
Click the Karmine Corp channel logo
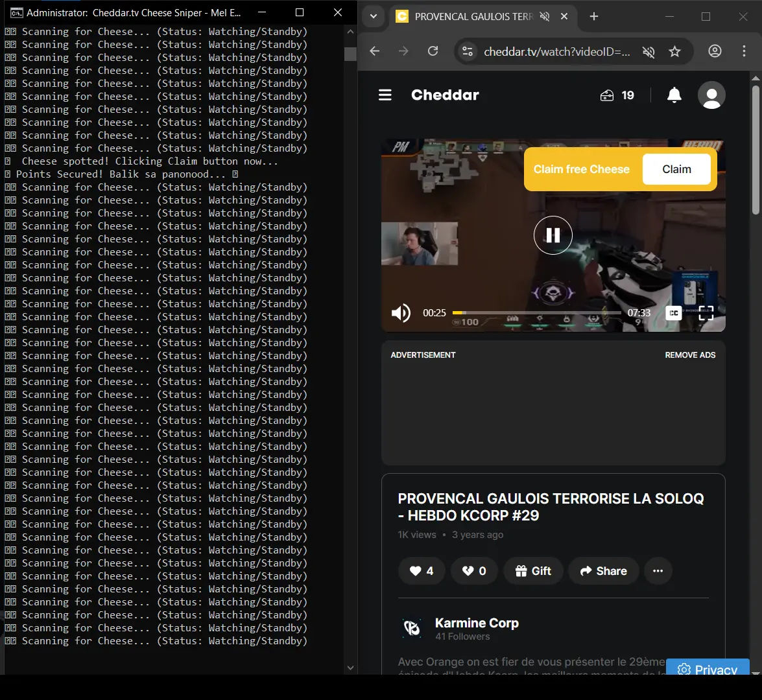[x=412, y=628]
